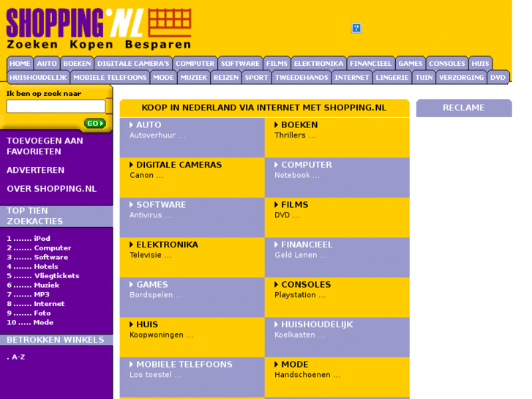Viewport: 532px width, 399px height.
Task: Select the FINANCIEEL tab
Action: (x=371, y=63)
